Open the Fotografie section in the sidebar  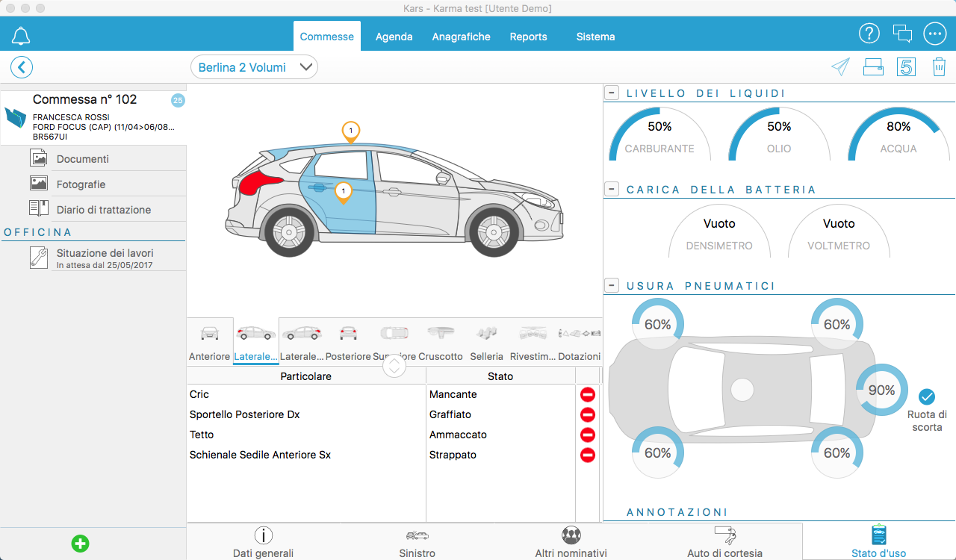tap(82, 183)
